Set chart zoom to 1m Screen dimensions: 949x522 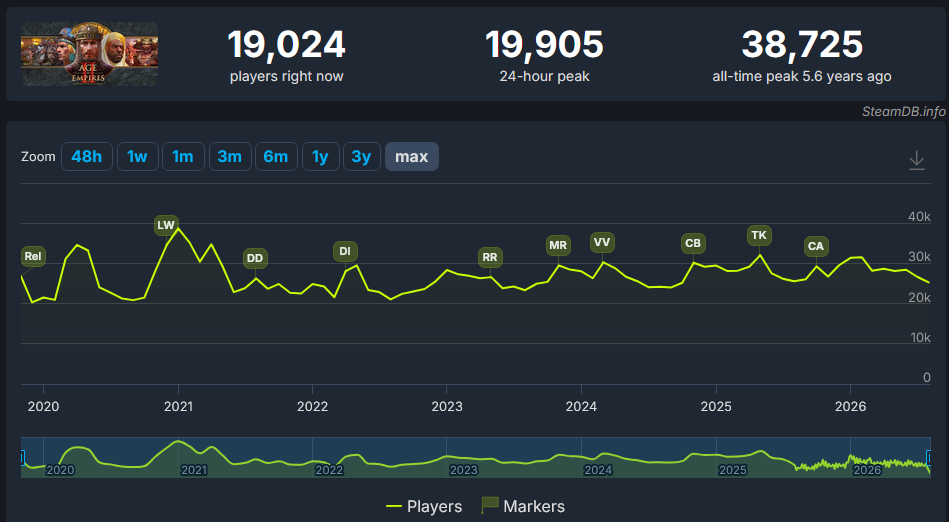coord(183,156)
